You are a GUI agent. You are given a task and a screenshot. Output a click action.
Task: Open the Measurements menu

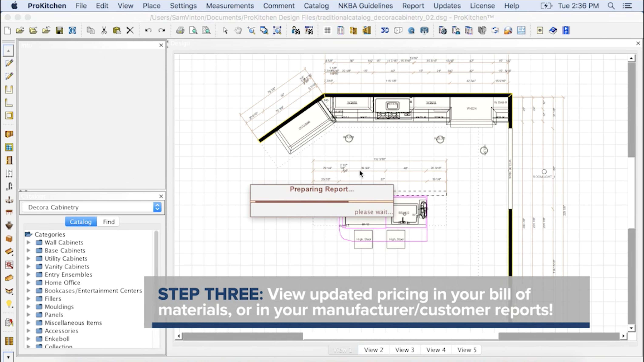tap(230, 6)
